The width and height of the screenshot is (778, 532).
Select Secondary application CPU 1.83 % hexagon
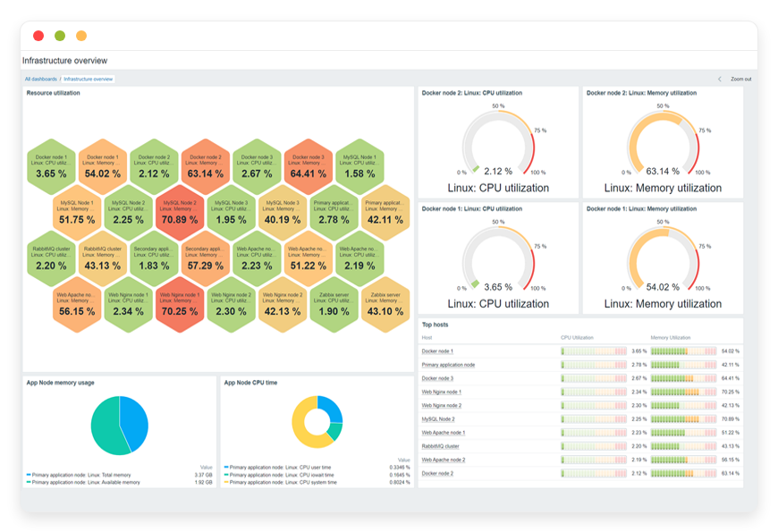click(154, 258)
